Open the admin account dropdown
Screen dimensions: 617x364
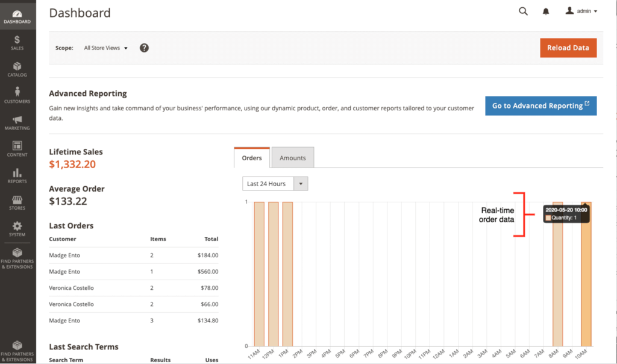click(x=581, y=11)
